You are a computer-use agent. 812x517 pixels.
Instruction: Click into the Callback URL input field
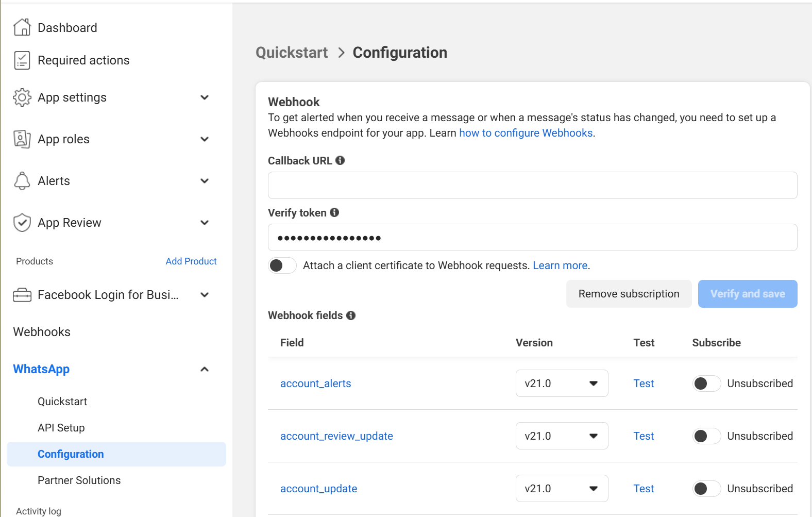(532, 185)
